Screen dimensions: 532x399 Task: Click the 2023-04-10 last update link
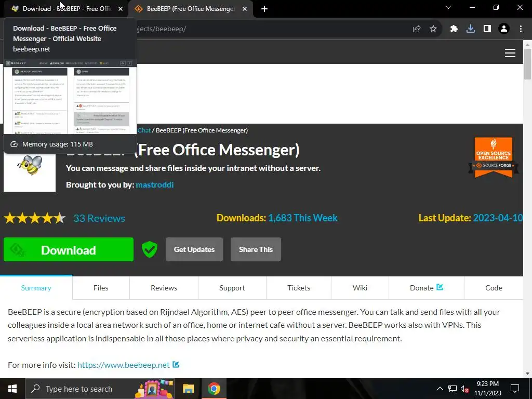click(x=498, y=218)
